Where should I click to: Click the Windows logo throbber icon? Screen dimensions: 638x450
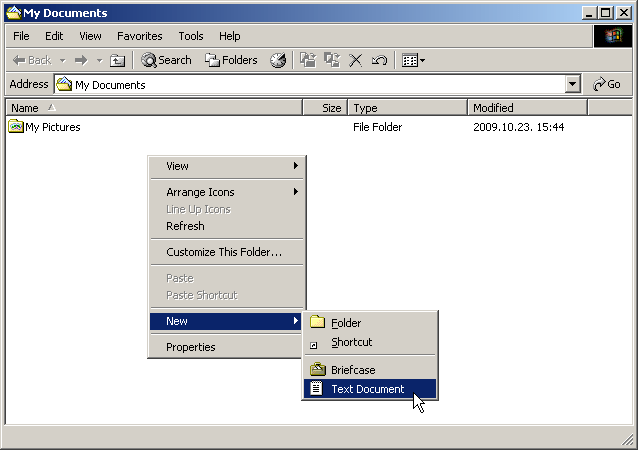click(613, 36)
